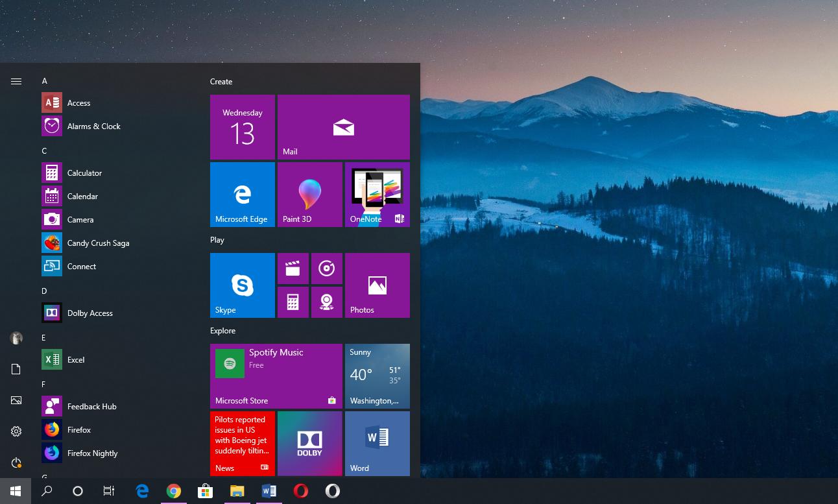Viewport: 838px width, 504px height.
Task: Open Settings from the left rail
Action: [x=16, y=431]
